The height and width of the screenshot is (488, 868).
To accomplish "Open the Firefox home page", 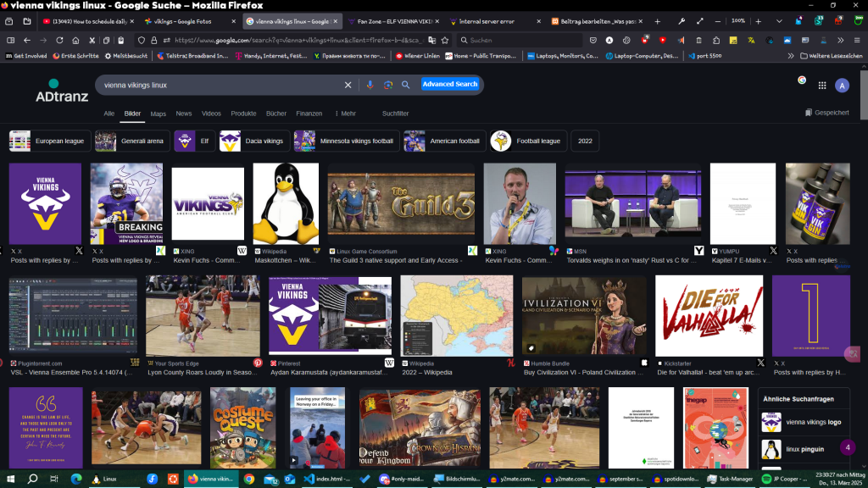I will click(x=75, y=41).
